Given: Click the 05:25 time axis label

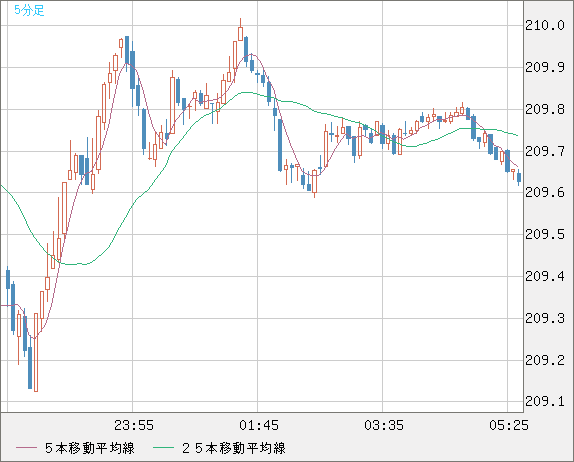Looking at the screenshot, I should pyautogui.click(x=509, y=425).
